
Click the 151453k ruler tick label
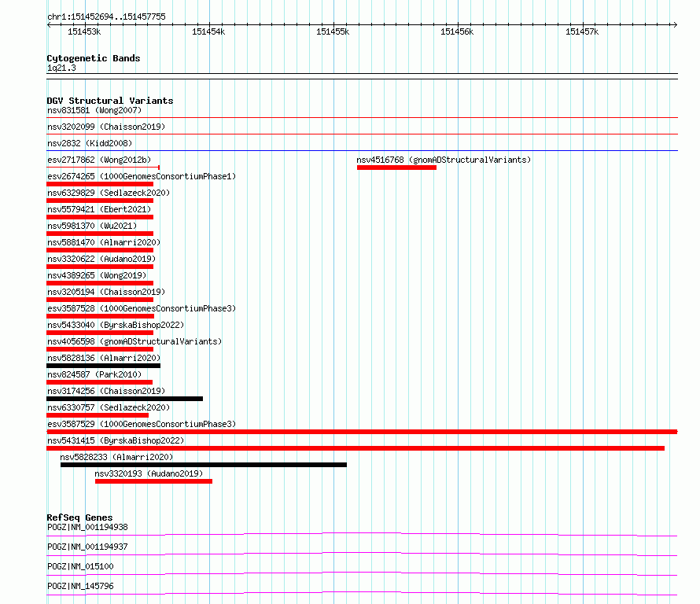[84, 31]
